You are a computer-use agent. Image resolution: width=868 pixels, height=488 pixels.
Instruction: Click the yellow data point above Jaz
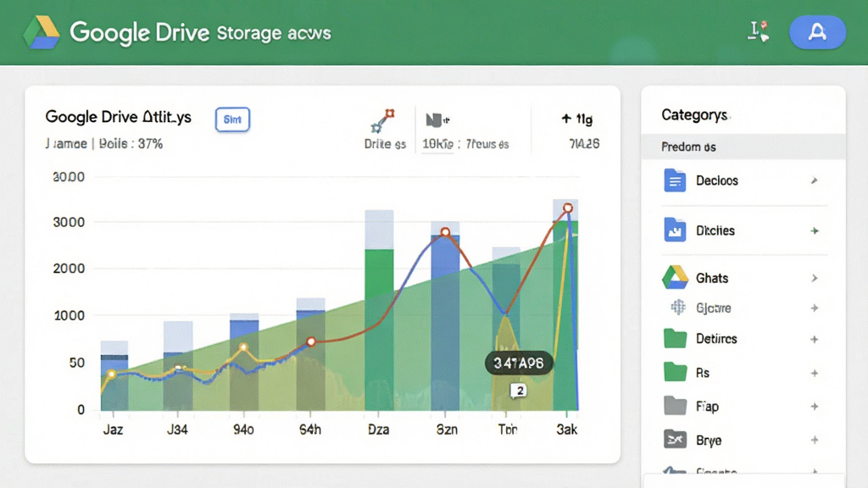[112, 374]
